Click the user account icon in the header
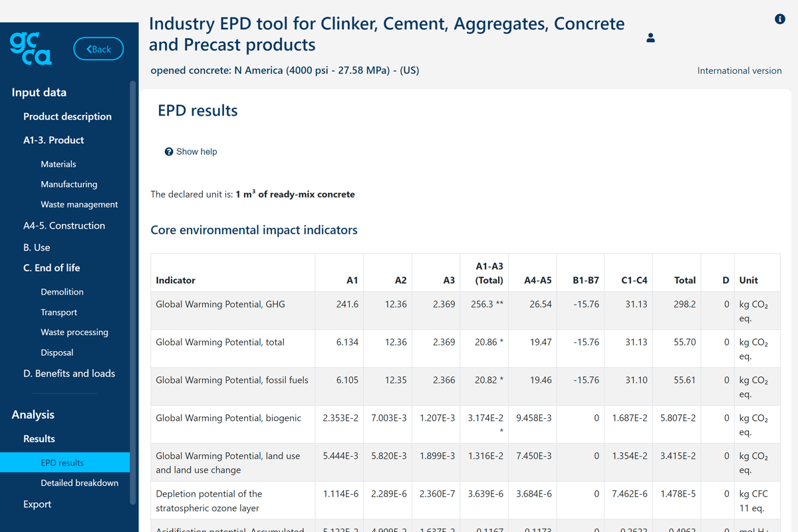 (650, 38)
